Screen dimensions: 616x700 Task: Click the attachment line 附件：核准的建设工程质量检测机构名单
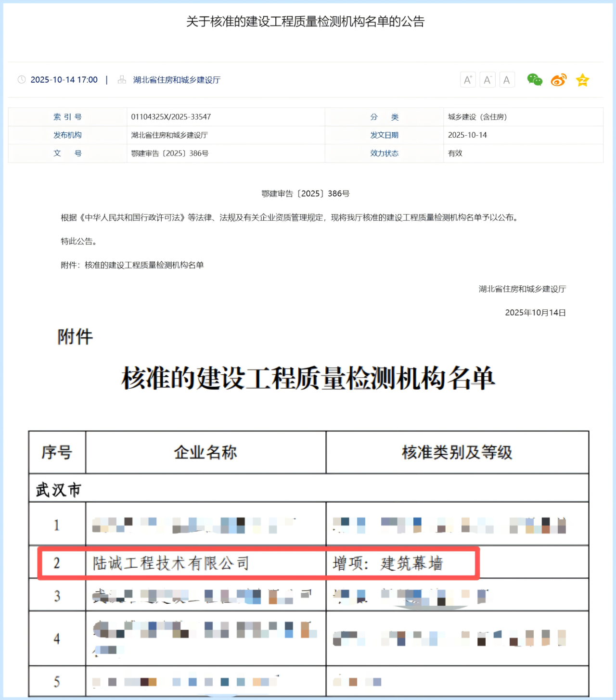132,265
